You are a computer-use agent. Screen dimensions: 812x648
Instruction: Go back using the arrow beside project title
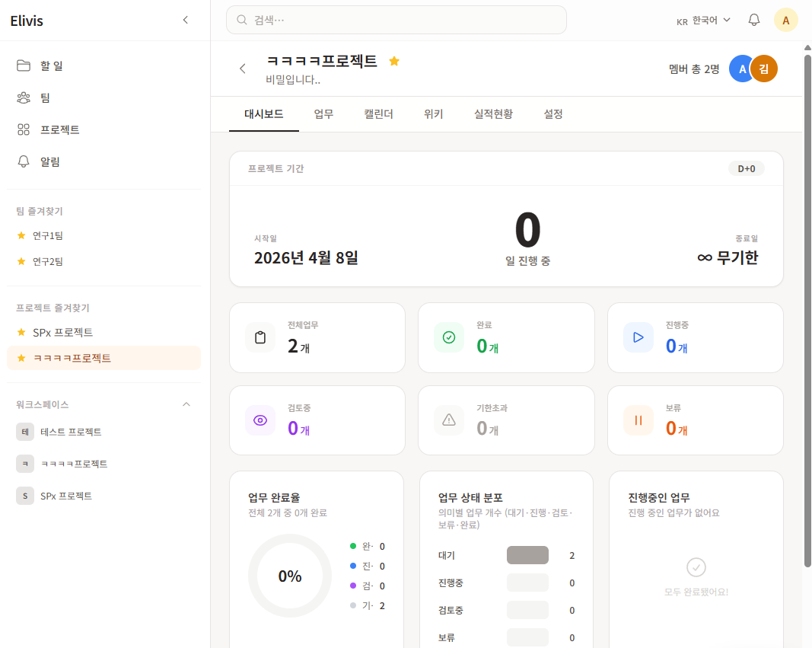(243, 69)
